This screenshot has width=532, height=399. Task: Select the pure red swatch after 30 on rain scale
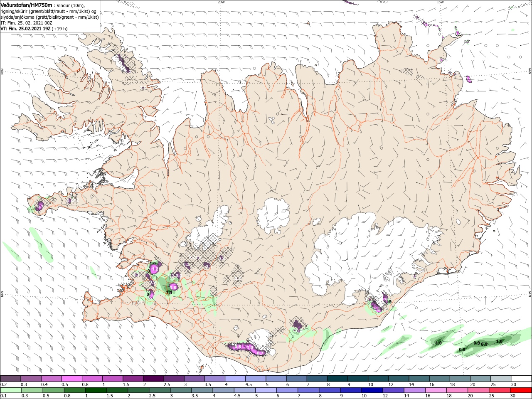(521, 390)
